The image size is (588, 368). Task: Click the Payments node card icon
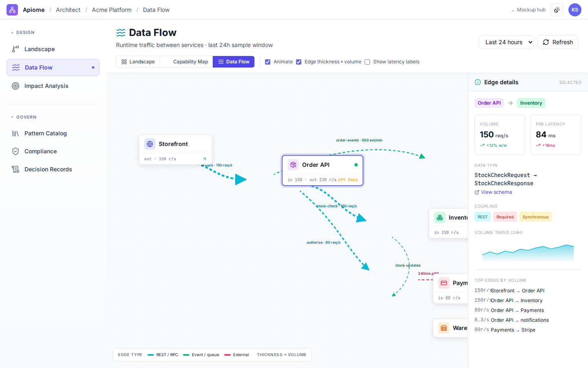pos(444,283)
